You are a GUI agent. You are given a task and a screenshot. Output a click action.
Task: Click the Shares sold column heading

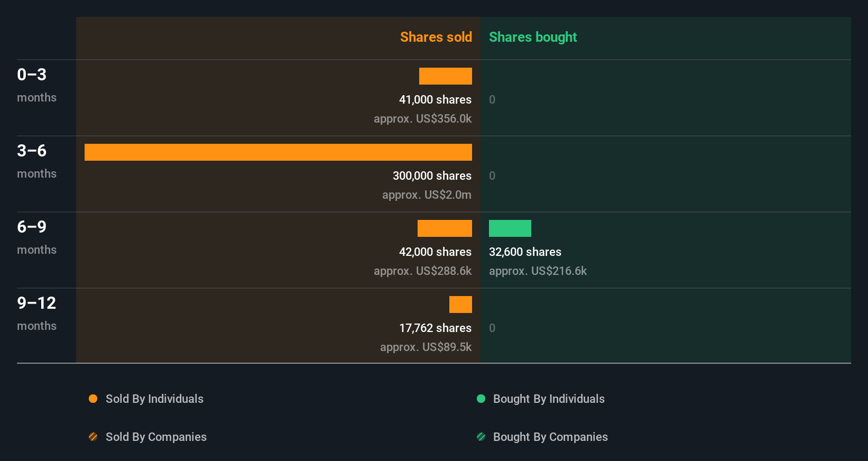436,37
